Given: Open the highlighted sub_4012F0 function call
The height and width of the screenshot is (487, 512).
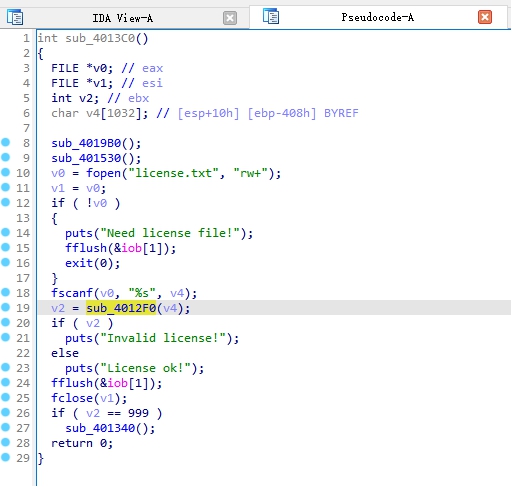Looking at the screenshot, I should [x=121, y=308].
